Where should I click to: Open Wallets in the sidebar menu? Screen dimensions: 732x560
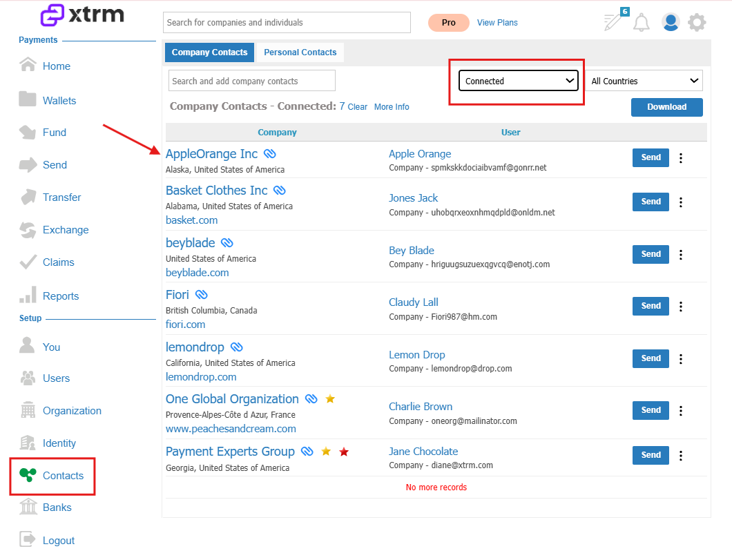(x=59, y=100)
